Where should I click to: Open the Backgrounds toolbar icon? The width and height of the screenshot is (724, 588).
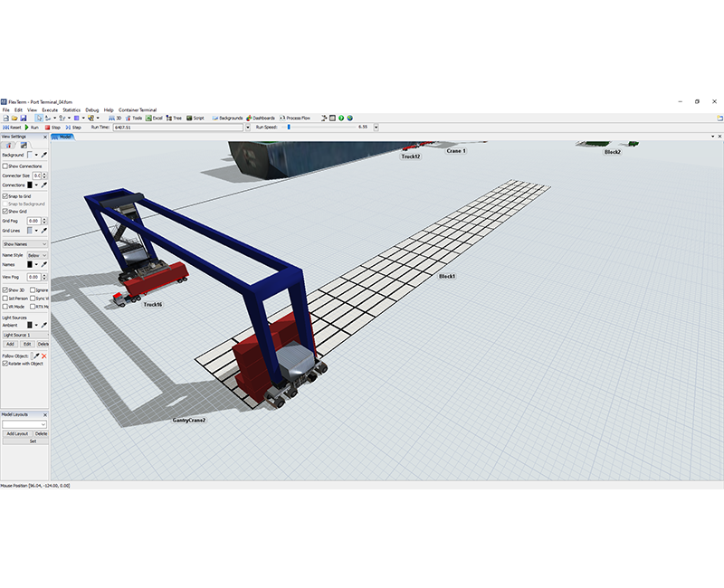(226, 119)
